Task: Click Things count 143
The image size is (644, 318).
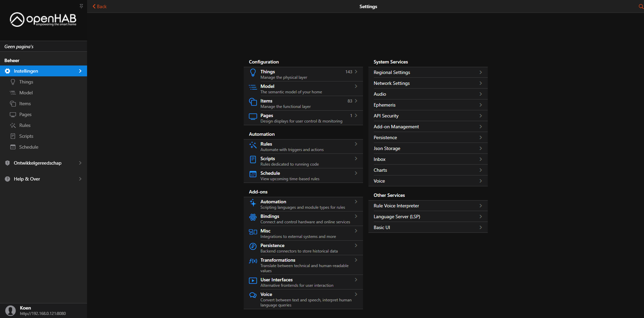Action: click(x=349, y=72)
